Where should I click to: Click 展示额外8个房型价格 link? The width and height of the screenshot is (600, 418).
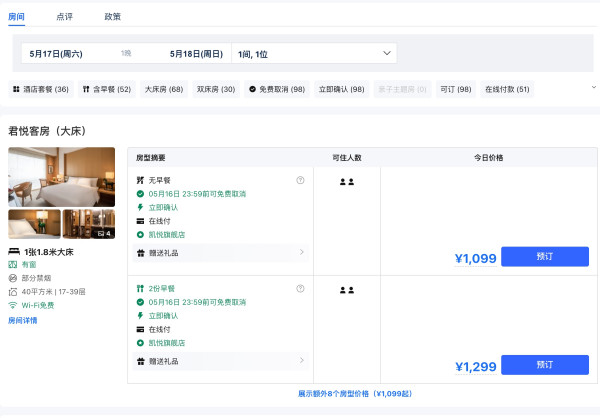pyautogui.click(x=355, y=394)
